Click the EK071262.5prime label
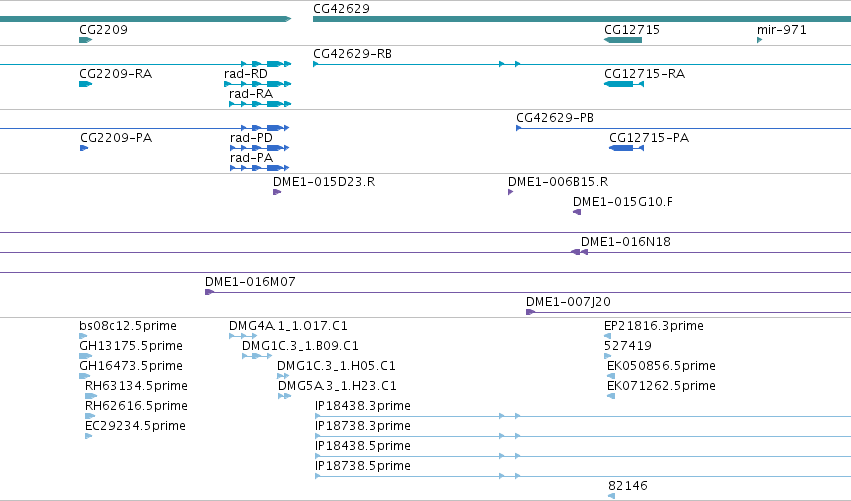This screenshot has height=501, width=851. (661, 386)
